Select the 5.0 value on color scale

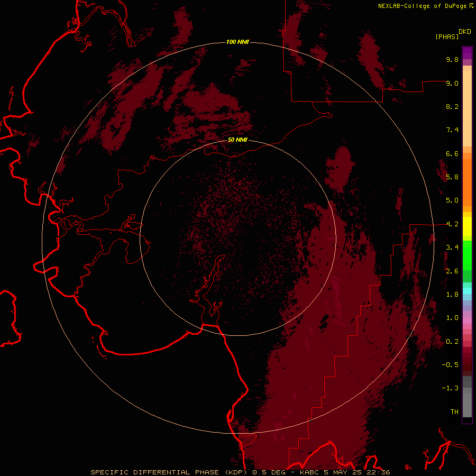coord(452,200)
